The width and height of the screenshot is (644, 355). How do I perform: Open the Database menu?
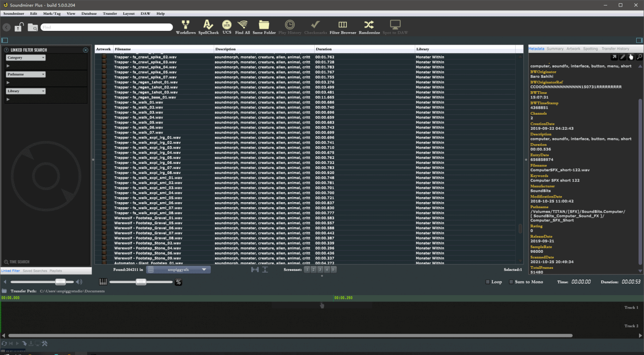click(x=89, y=13)
